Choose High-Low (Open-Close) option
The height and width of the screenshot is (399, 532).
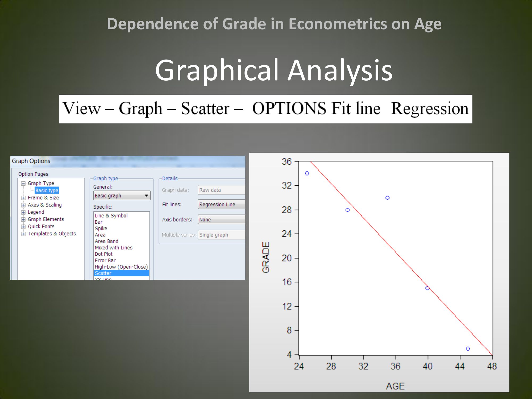coord(121,267)
